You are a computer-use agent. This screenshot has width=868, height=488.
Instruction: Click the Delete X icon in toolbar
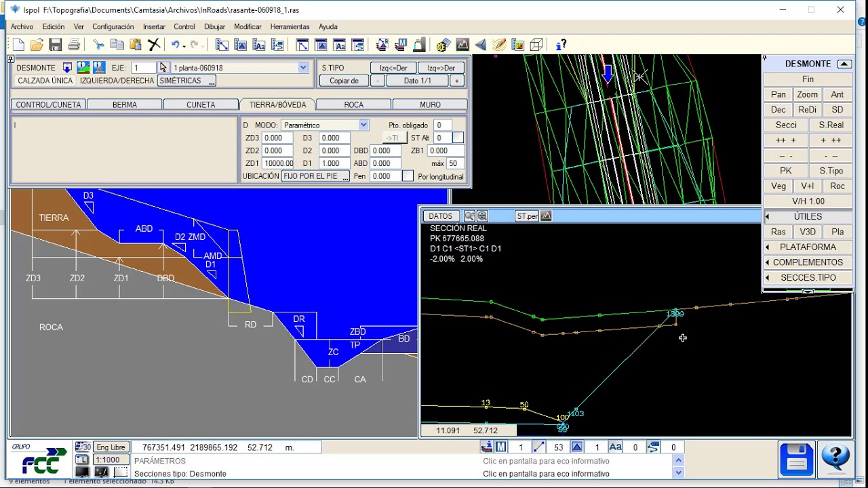154,45
